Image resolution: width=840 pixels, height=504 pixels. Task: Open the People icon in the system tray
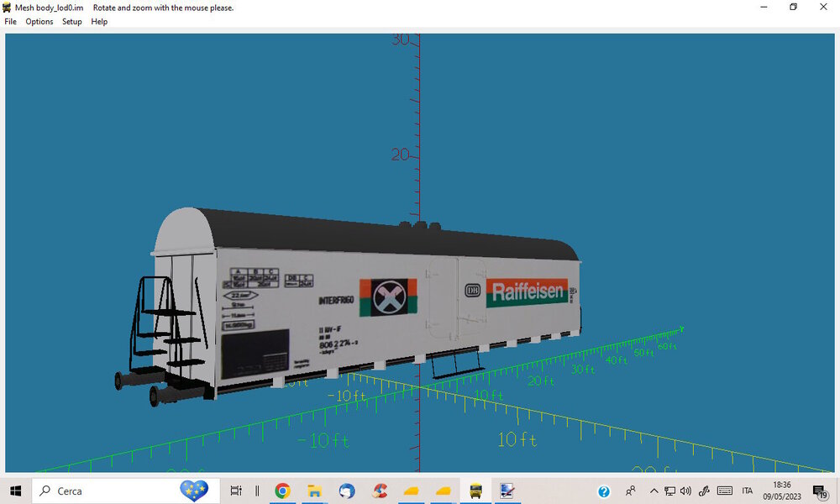[631, 491]
